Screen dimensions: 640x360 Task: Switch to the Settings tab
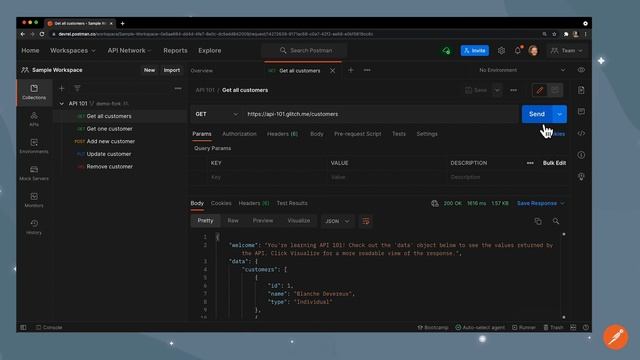427,134
